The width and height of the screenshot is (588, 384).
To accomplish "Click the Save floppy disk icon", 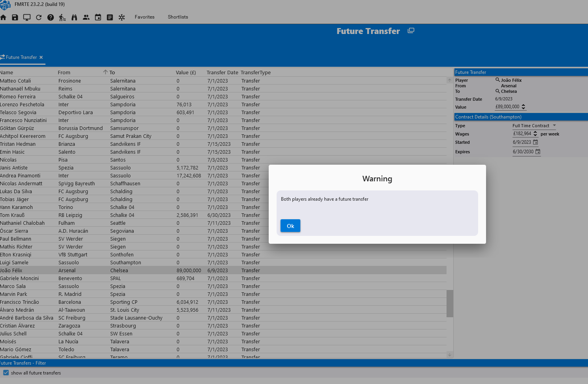I will (x=15, y=17).
